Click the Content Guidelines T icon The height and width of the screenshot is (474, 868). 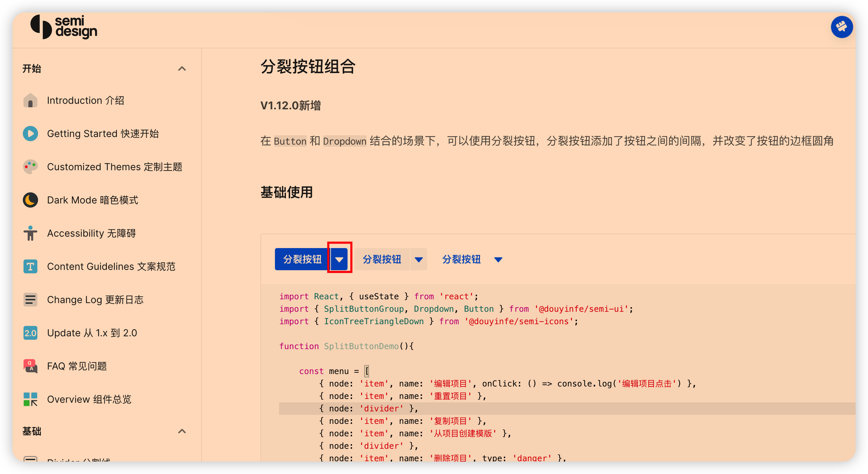coord(30,266)
